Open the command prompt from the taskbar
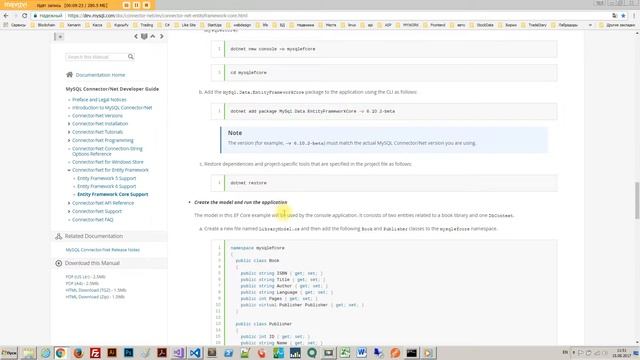 [411, 353]
